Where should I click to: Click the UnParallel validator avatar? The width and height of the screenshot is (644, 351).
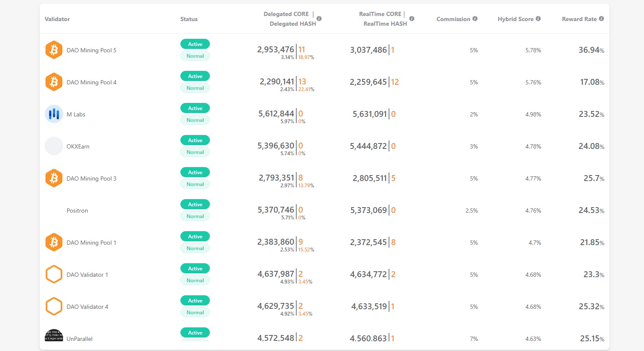click(54, 335)
